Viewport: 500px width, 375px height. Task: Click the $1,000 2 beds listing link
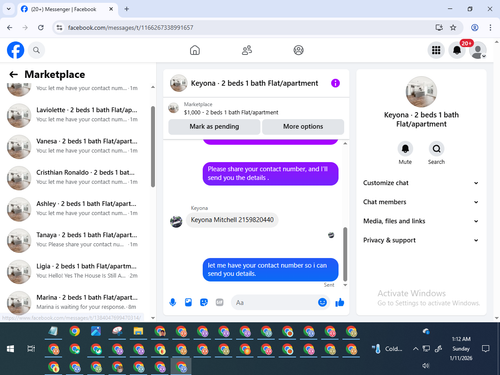[231, 112]
